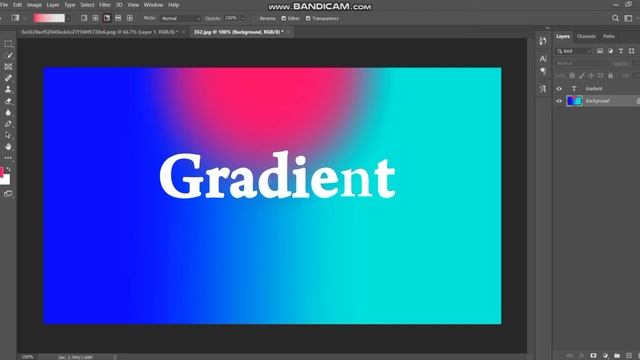Open Edit Toolbar three-dots button
This screenshot has height=360, width=640.
pos(8,158)
